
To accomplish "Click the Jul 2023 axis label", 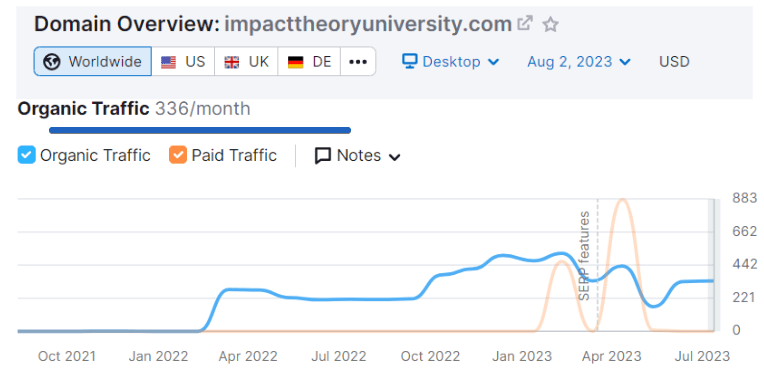I will tap(701, 356).
